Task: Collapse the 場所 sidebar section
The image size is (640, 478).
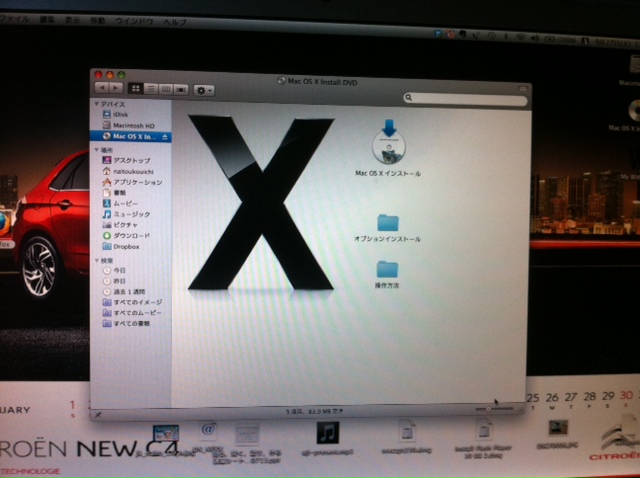Action: pyautogui.click(x=97, y=149)
